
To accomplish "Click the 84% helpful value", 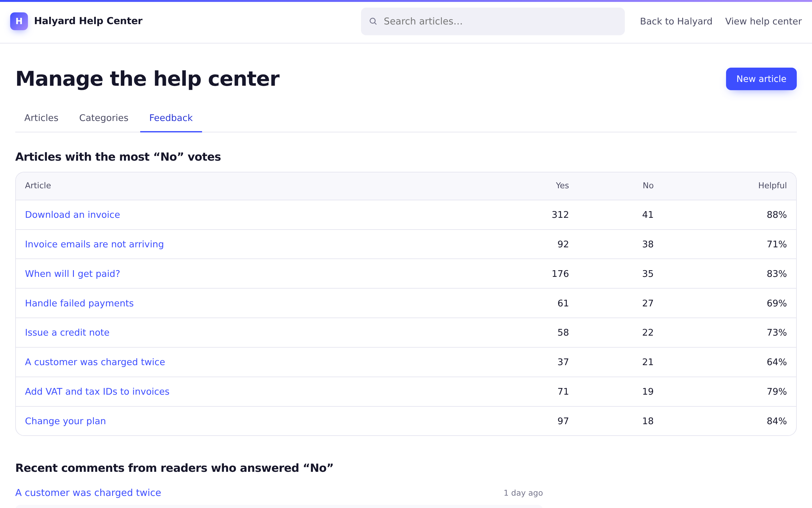I will pos(776,421).
